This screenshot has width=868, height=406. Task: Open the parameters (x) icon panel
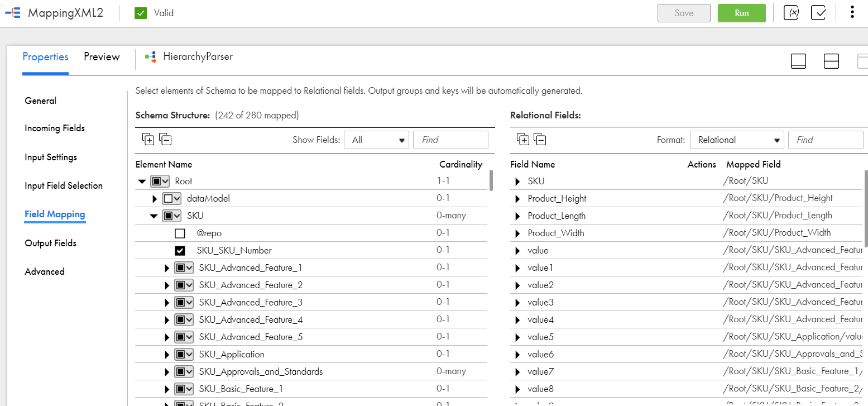pos(791,13)
